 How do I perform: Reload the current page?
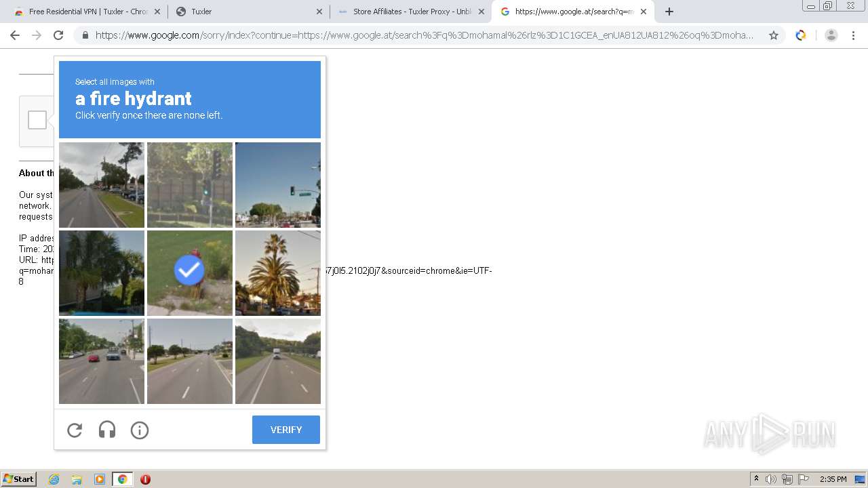tap(58, 35)
